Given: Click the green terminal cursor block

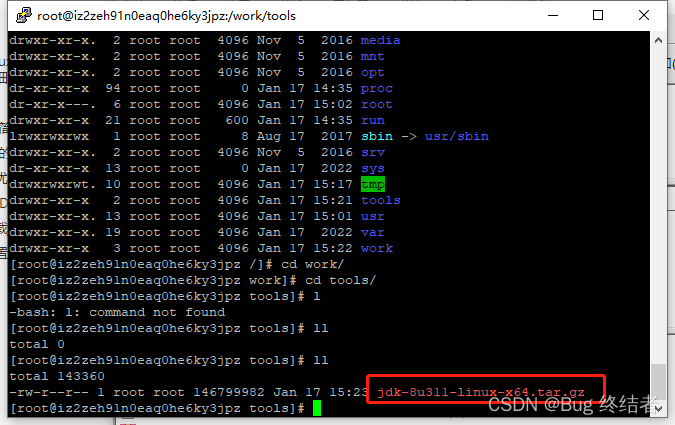Looking at the screenshot, I should (x=317, y=408).
